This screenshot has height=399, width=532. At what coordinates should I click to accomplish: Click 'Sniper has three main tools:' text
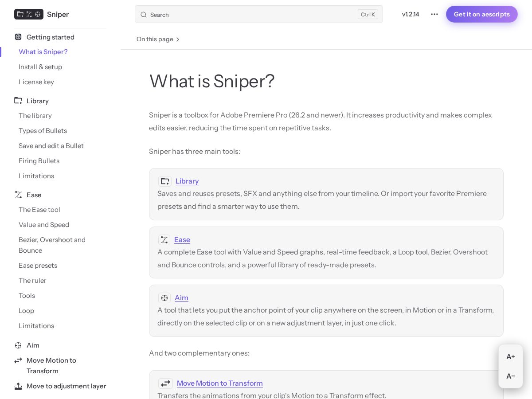point(195,151)
